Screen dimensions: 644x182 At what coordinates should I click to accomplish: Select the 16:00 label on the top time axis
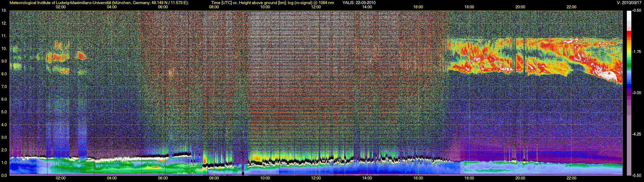418,7
